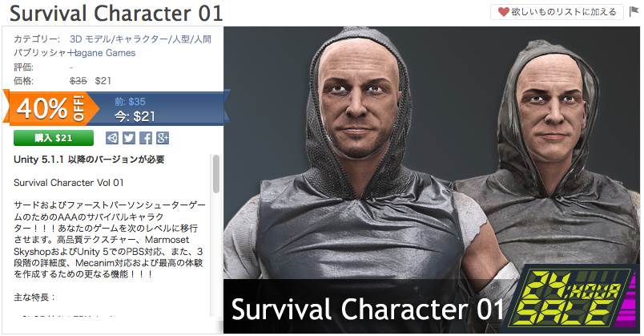Click the report flag icon
Viewport: 644px width, 336px height.
(634, 11)
